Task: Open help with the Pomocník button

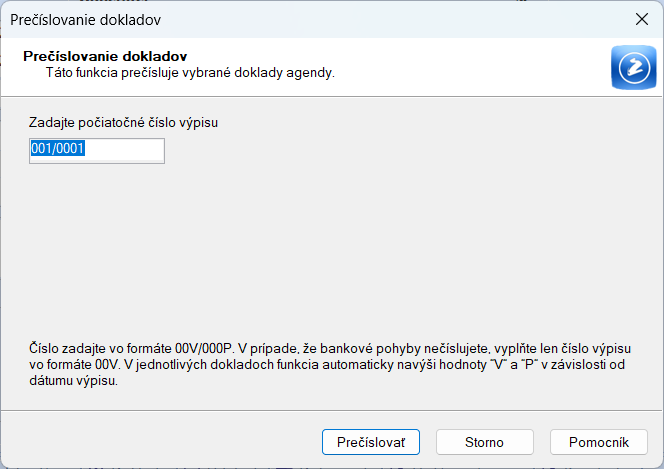Action: [x=598, y=441]
